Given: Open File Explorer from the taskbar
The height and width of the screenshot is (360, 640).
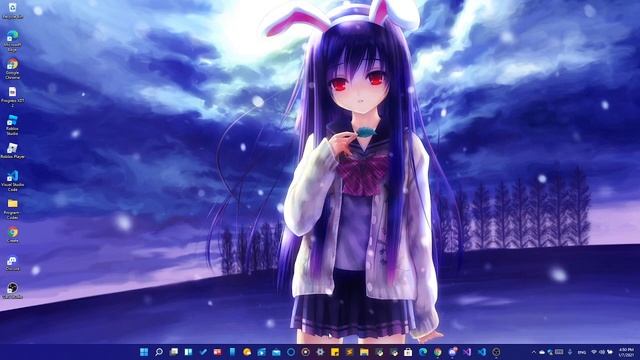Looking at the screenshot, I should pyautogui.click(x=364, y=352).
